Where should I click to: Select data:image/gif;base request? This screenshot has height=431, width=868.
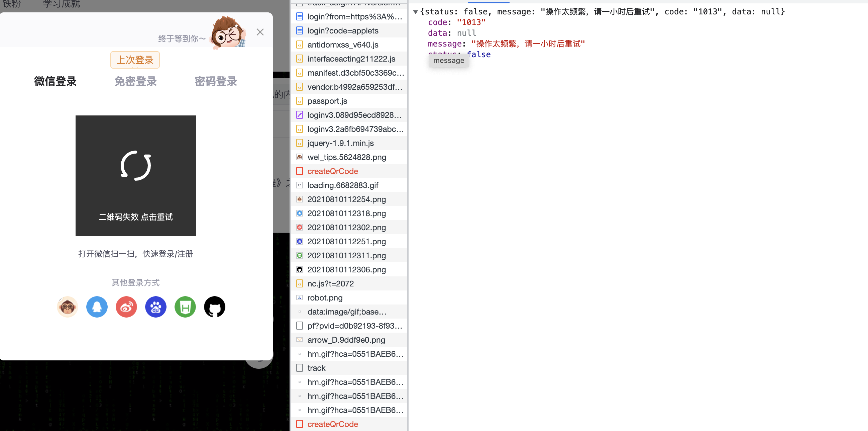349,312
